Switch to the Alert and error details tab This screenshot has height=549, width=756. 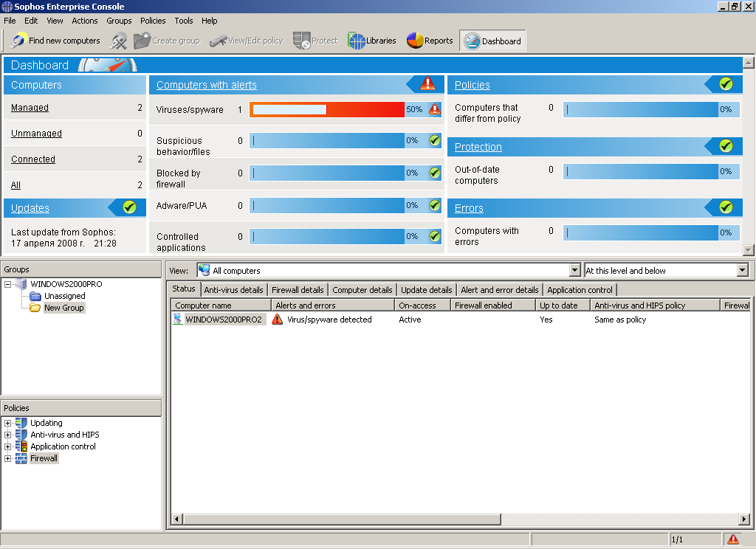coord(500,290)
